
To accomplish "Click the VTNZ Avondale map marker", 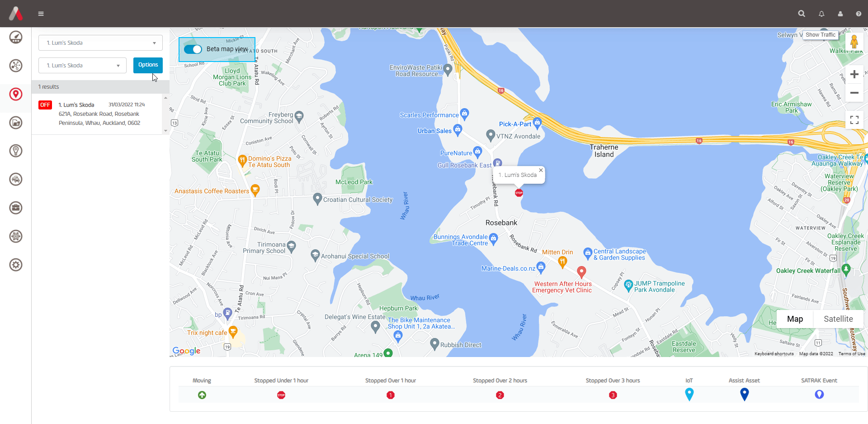I will [491, 135].
